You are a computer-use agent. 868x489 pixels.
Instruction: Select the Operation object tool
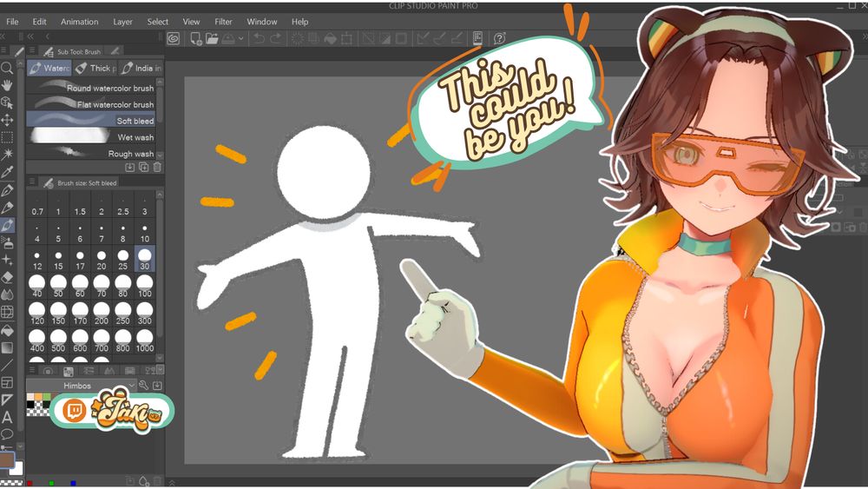(x=7, y=102)
